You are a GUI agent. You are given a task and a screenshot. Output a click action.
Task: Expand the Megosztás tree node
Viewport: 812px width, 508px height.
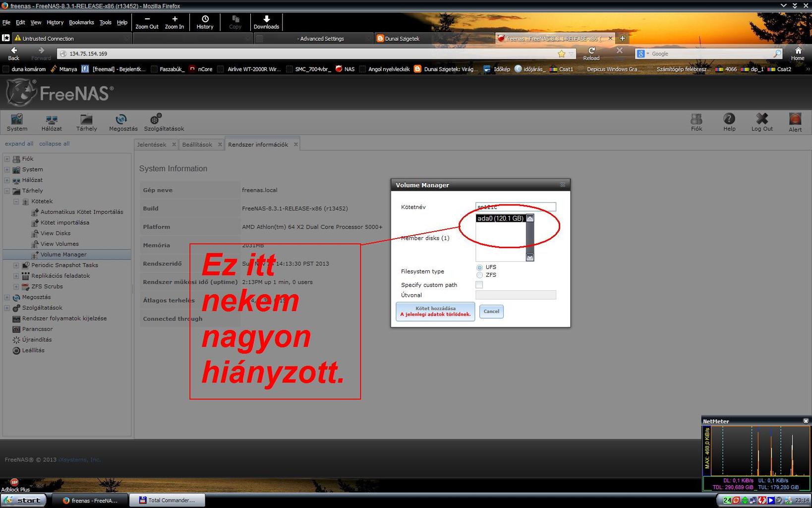[x=7, y=297]
